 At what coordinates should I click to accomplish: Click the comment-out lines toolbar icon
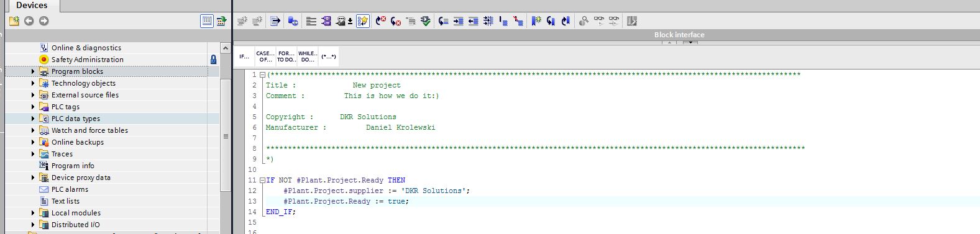pyautogui.click(x=503, y=21)
